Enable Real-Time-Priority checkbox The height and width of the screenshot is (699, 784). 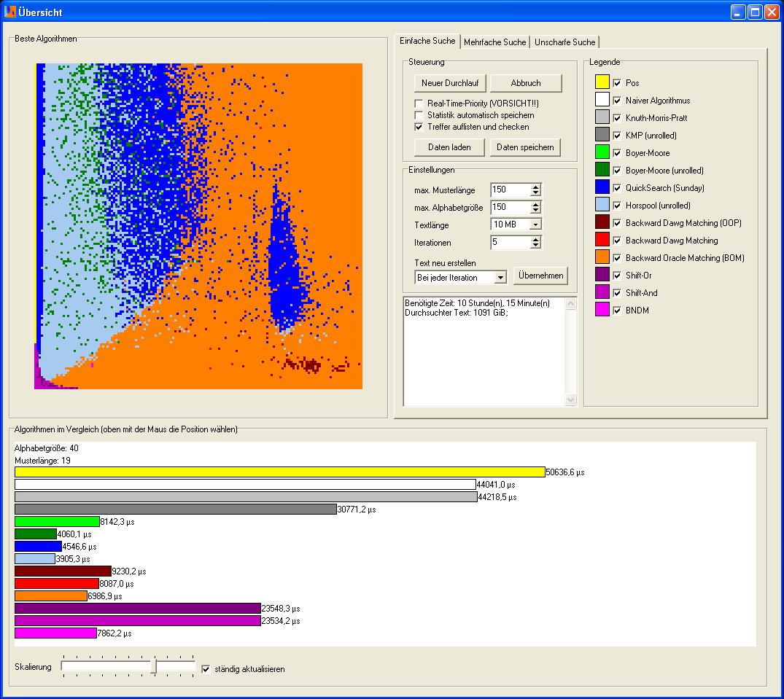pos(419,104)
